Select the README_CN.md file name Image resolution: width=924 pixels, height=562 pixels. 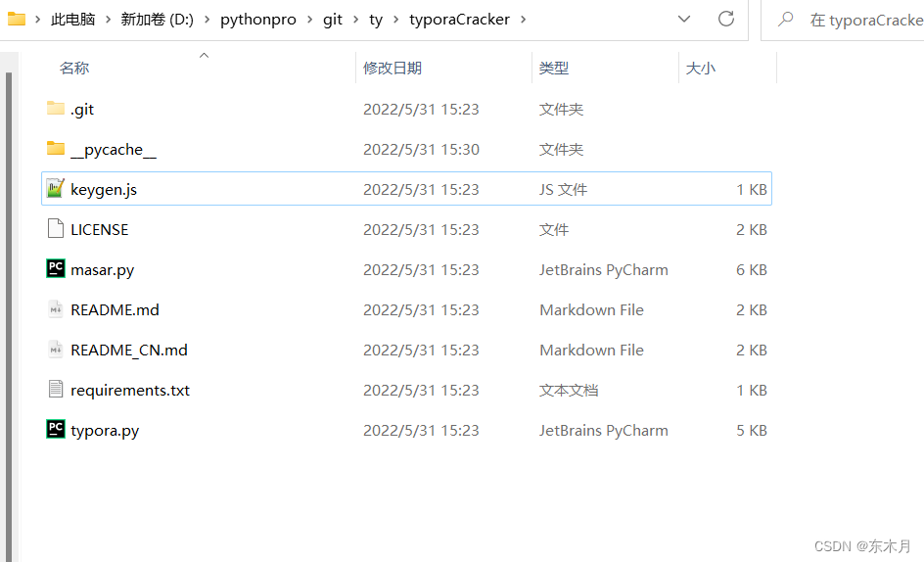click(129, 350)
